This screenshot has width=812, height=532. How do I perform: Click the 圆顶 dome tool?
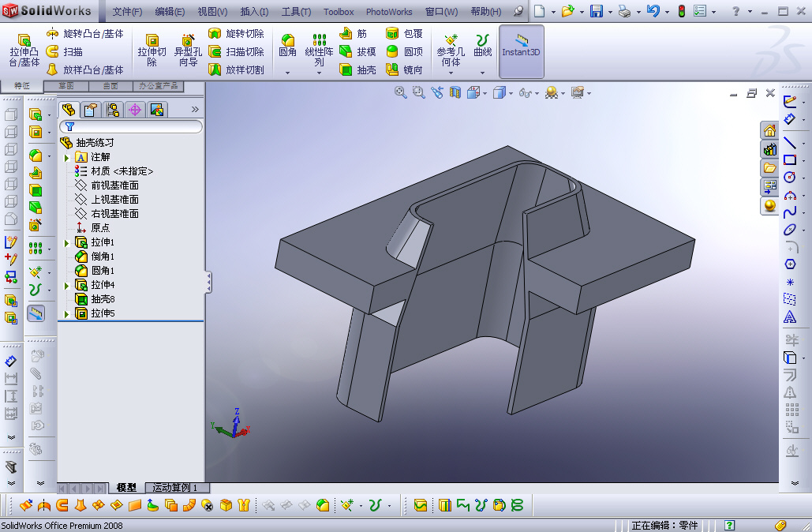404,51
